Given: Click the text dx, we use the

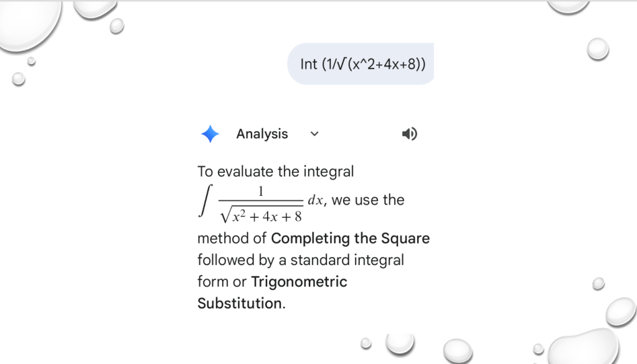Looking at the screenshot, I should click(x=356, y=200).
